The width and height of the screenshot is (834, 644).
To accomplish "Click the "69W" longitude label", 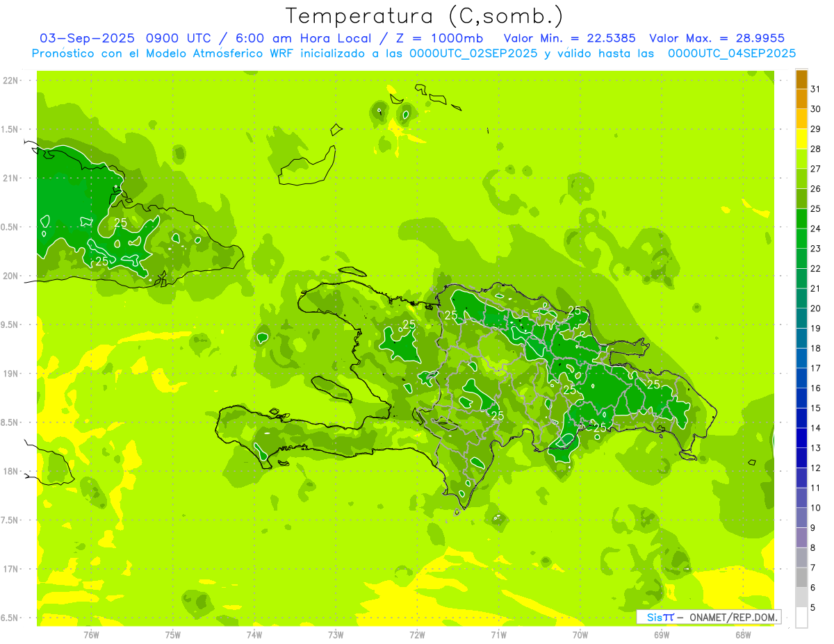I will tap(662, 635).
